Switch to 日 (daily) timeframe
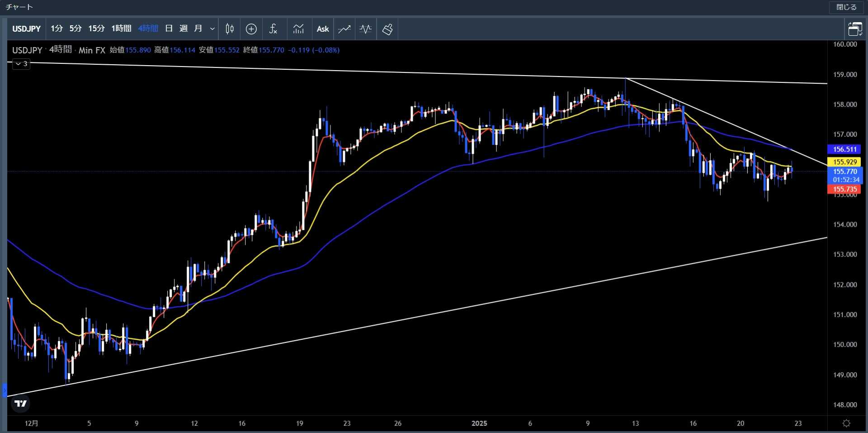The height and width of the screenshot is (433, 868). click(x=169, y=29)
